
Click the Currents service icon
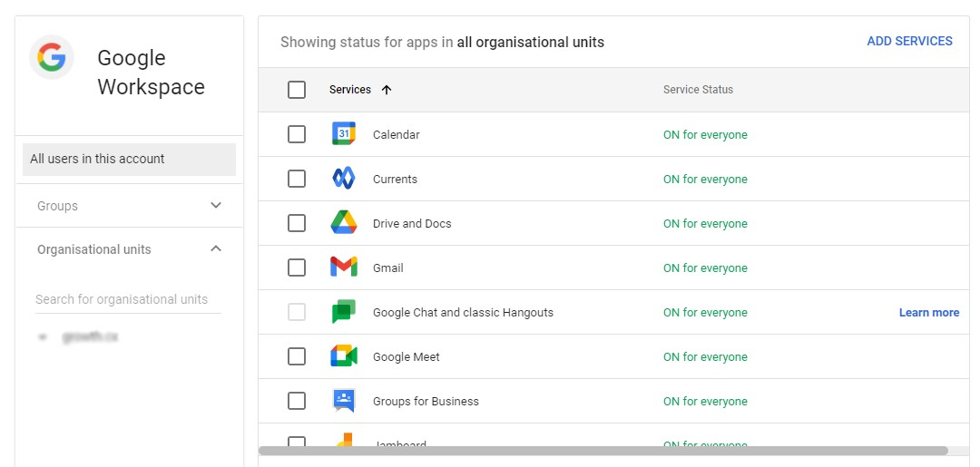(x=344, y=179)
